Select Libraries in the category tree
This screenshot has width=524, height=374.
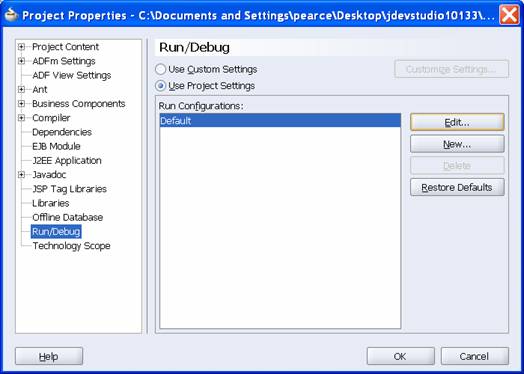point(50,203)
